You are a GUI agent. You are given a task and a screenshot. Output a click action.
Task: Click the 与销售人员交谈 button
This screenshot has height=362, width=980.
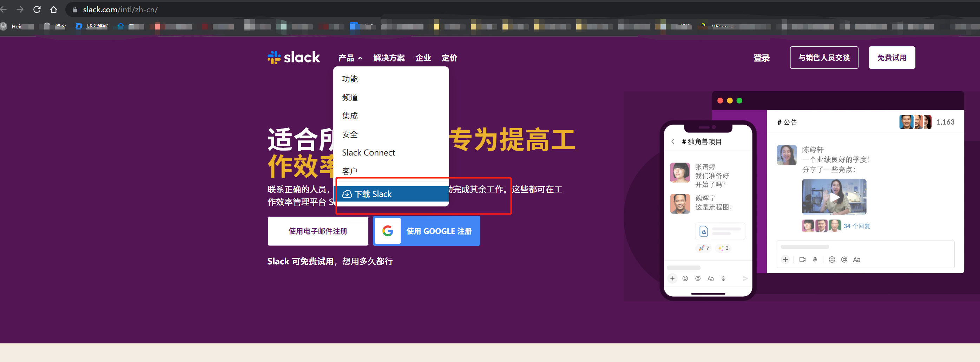pyautogui.click(x=824, y=58)
